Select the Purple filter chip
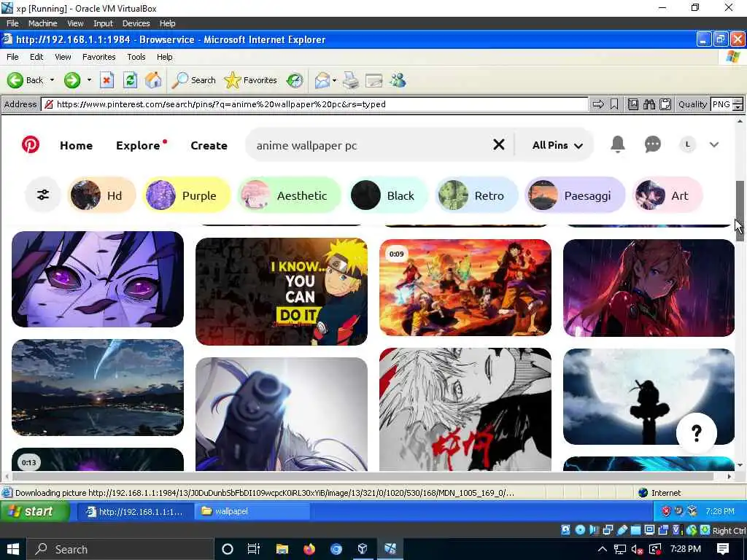The image size is (747, 560). [186, 195]
